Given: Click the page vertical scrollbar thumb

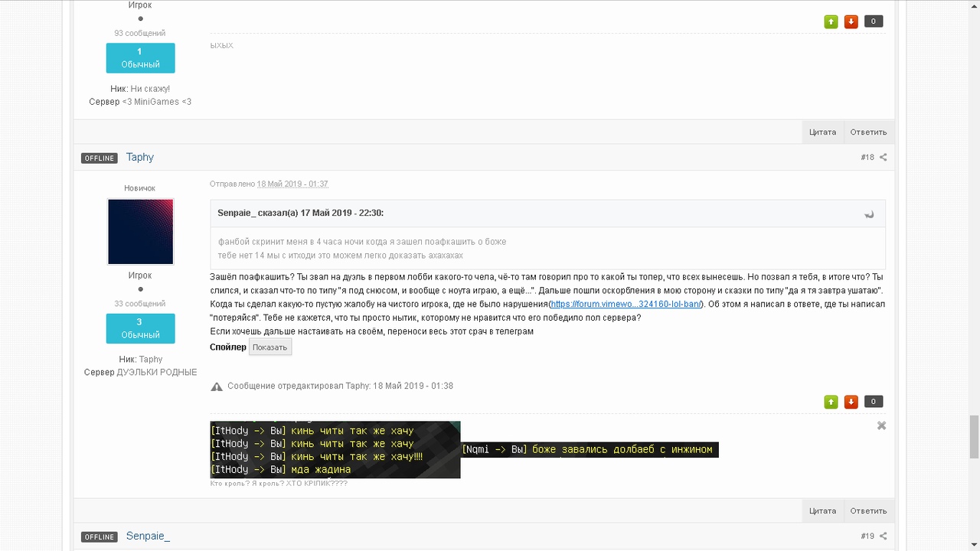Looking at the screenshot, I should point(974,435).
